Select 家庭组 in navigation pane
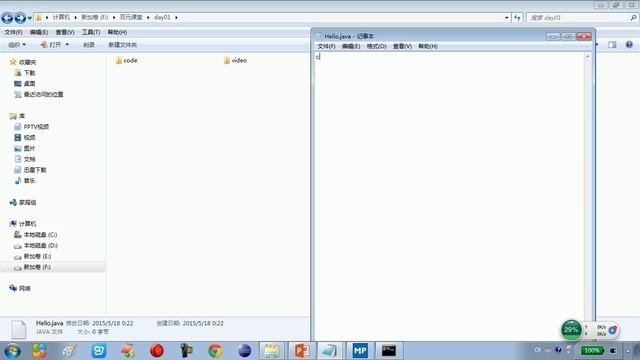 pyautogui.click(x=27, y=202)
